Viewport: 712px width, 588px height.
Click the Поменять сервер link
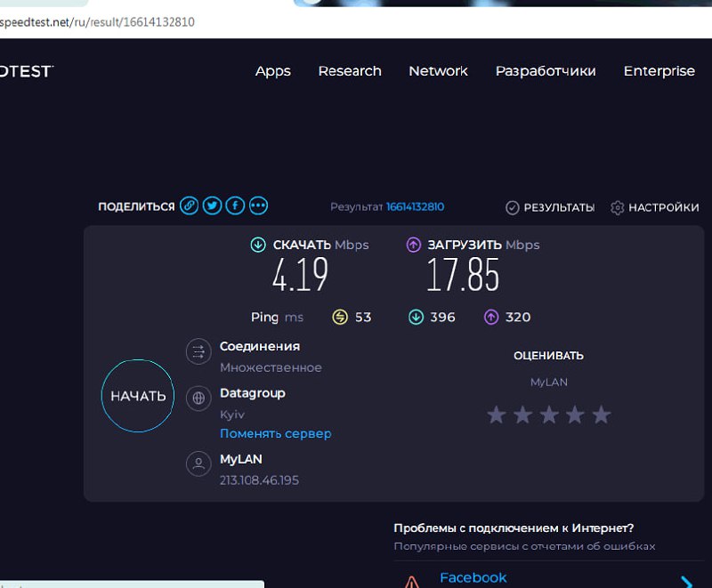coord(276,434)
